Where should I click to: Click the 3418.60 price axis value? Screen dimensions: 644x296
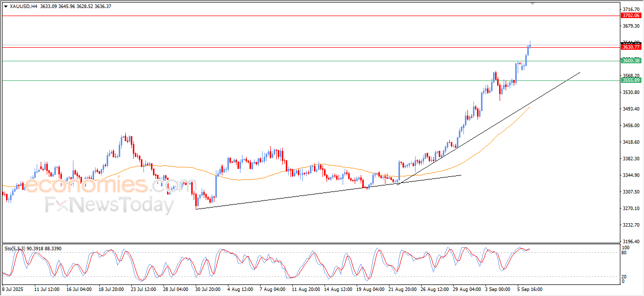pyautogui.click(x=631, y=142)
